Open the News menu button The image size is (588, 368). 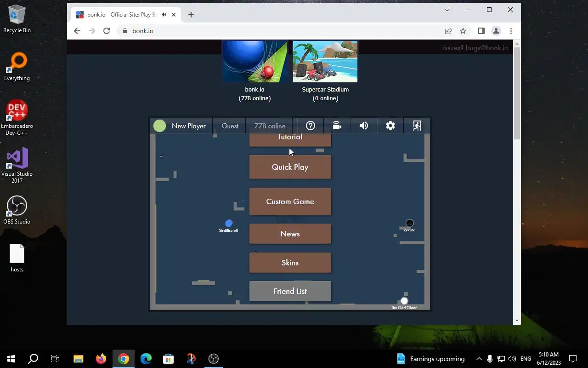tap(290, 234)
